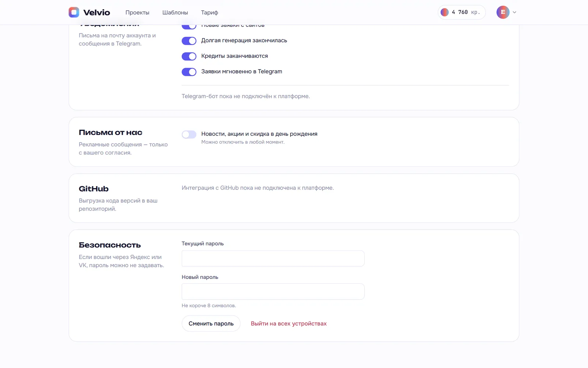
Task: Click the Письма от нас heading
Action: click(x=110, y=132)
